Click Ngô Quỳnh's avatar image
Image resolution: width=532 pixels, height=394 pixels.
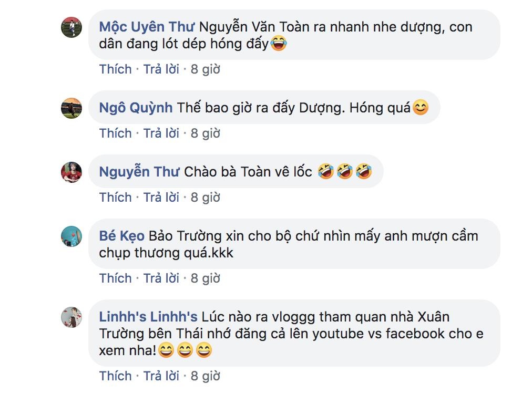tap(71, 108)
